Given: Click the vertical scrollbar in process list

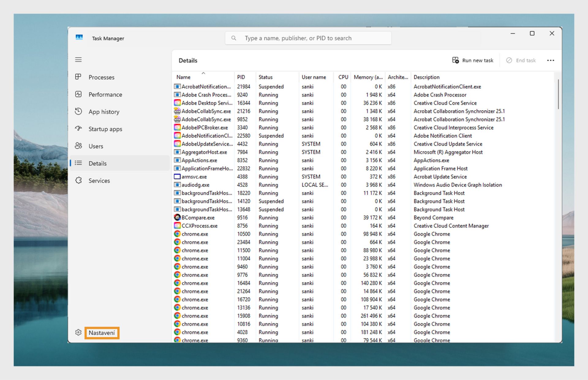Looking at the screenshot, I should pos(558,94).
